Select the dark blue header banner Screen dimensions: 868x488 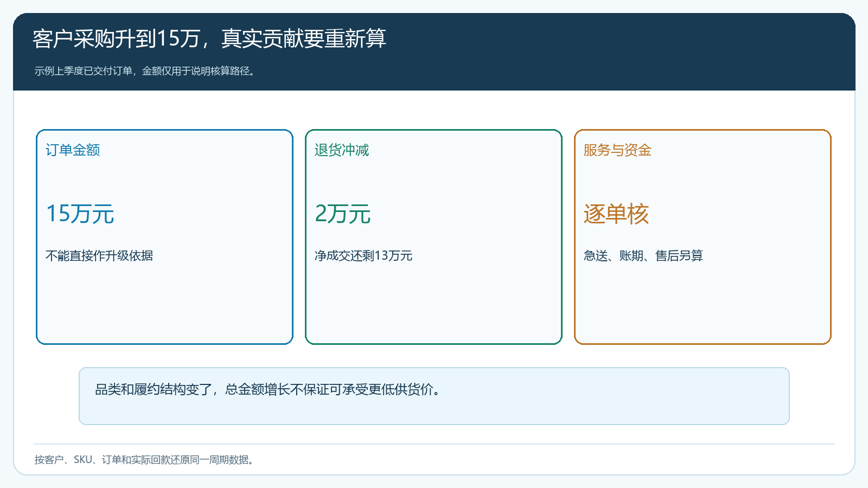(x=434, y=52)
